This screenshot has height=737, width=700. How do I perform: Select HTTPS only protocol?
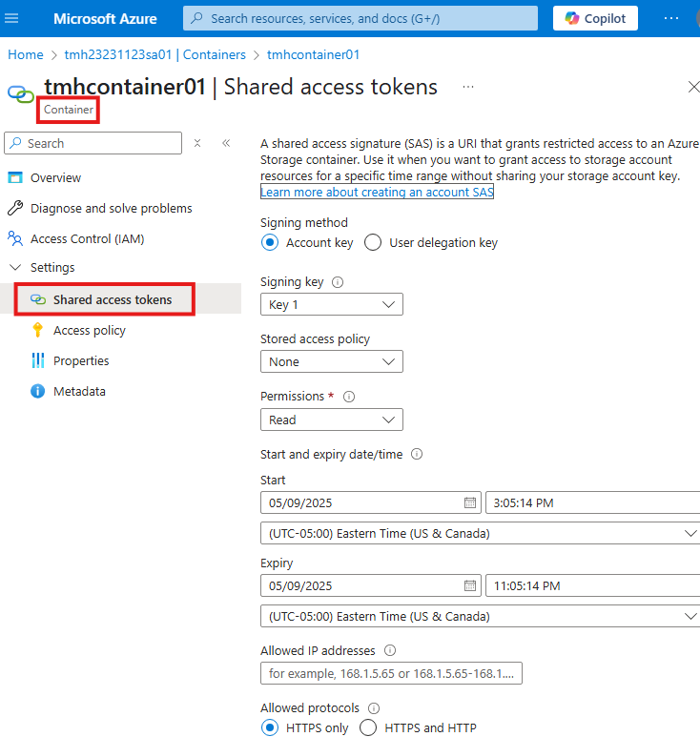click(270, 727)
